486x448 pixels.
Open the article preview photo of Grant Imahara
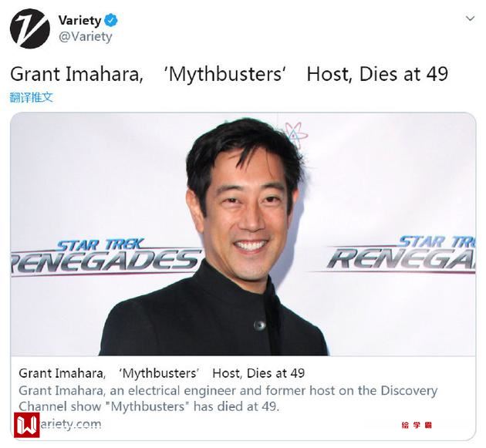click(243, 234)
